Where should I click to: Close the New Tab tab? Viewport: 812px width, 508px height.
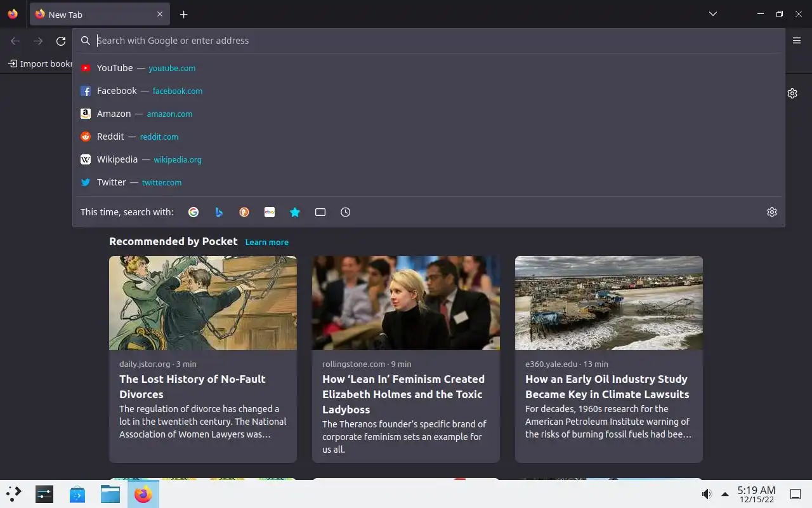(160, 14)
